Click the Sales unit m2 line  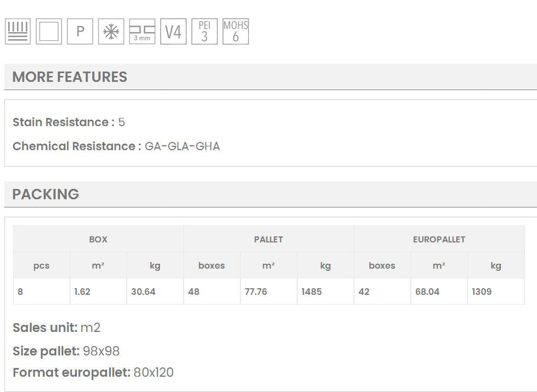[x=57, y=328]
